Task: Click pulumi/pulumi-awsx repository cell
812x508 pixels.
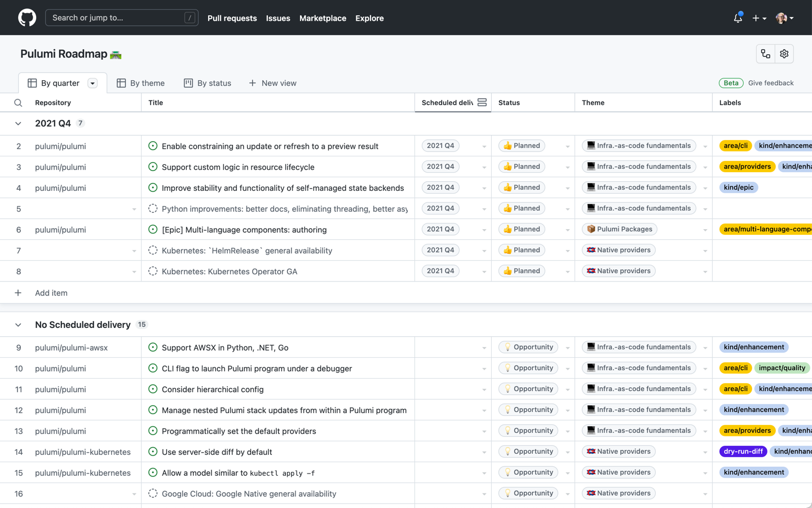Action: 71,348
